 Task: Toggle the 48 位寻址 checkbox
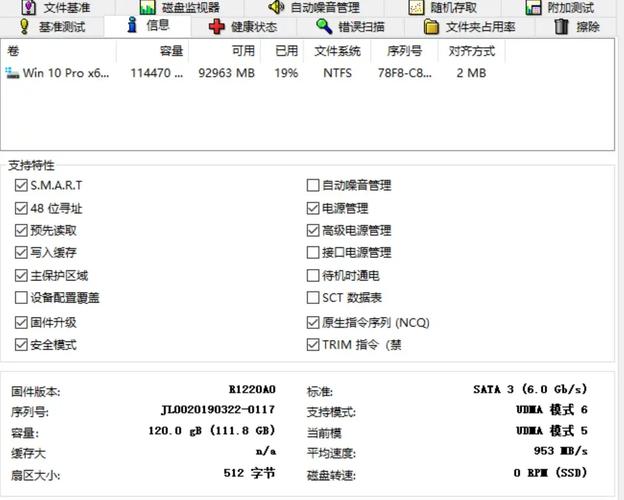pos(21,208)
